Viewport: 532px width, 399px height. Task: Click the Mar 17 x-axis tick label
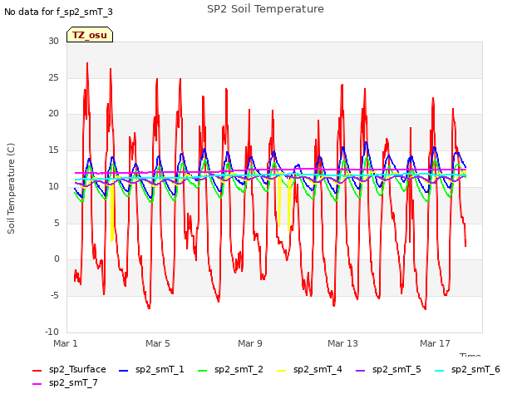pos(435,343)
